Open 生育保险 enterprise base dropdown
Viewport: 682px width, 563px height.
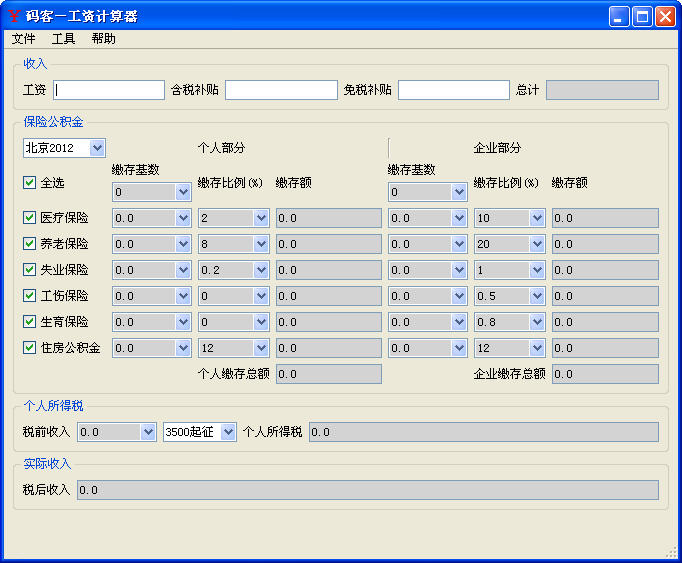pos(428,322)
